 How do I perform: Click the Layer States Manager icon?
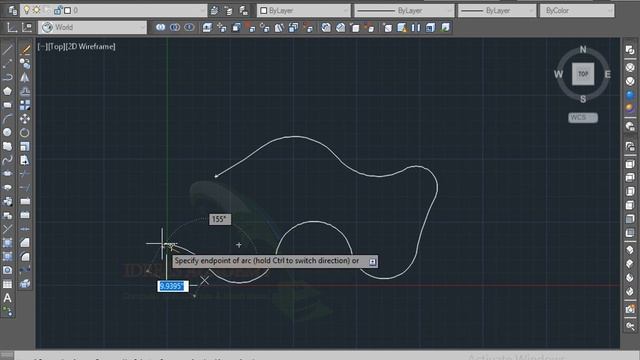[244, 10]
